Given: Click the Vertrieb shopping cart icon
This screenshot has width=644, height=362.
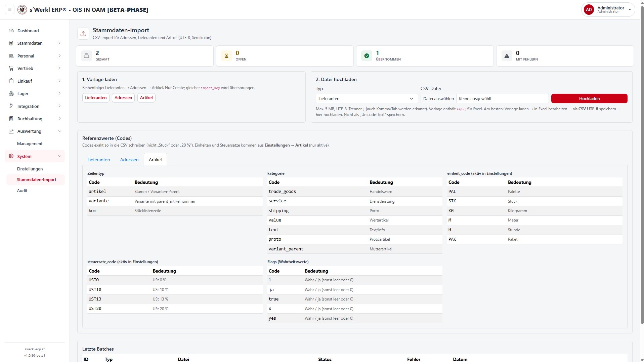Looking at the screenshot, I should point(11,68).
